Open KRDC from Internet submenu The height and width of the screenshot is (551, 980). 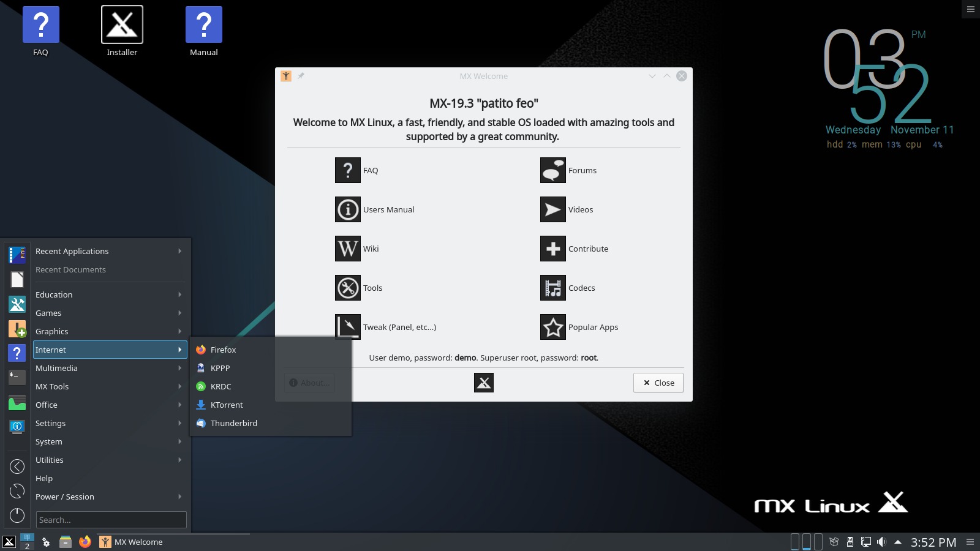[271, 386]
